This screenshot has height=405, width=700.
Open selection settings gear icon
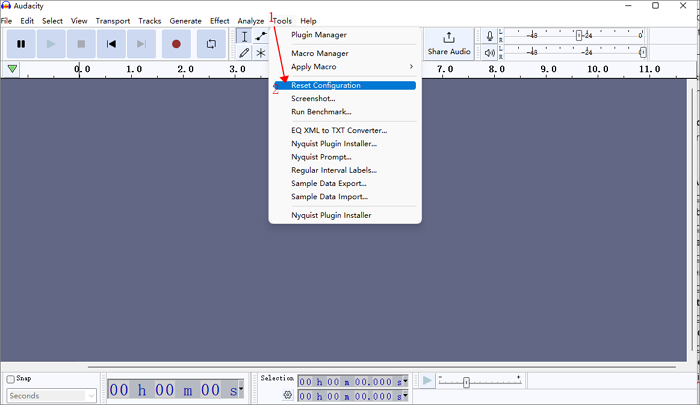(287, 395)
